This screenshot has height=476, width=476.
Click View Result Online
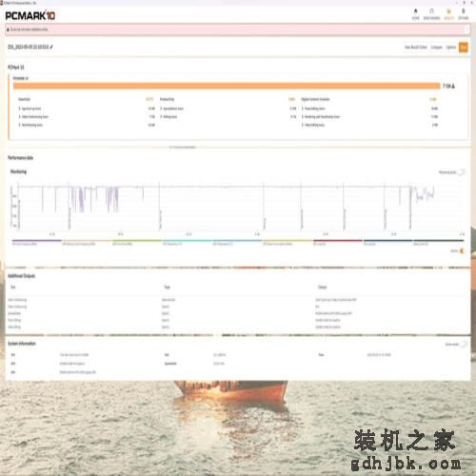[x=416, y=48]
